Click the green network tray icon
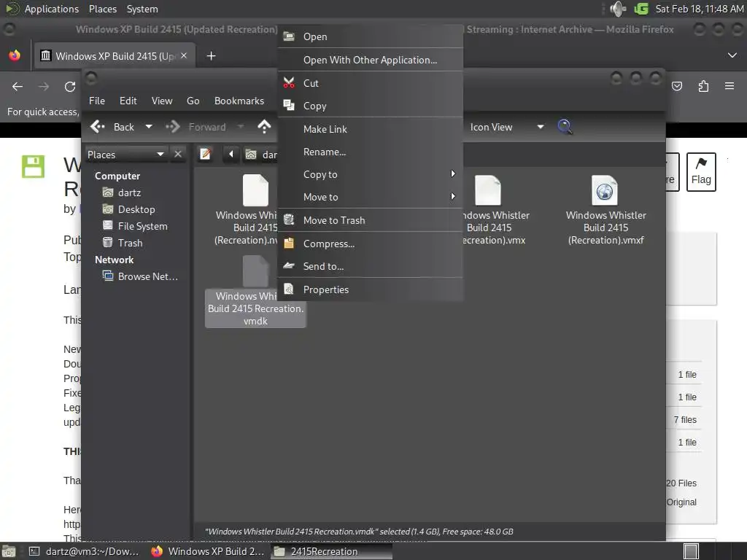Viewport: 747px width, 560px height. 640,9
